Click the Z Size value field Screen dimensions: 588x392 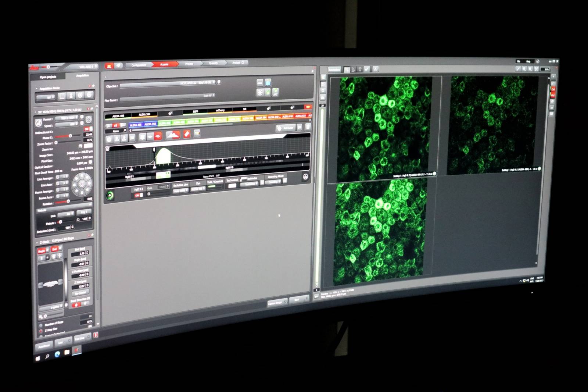[x=80, y=286]
